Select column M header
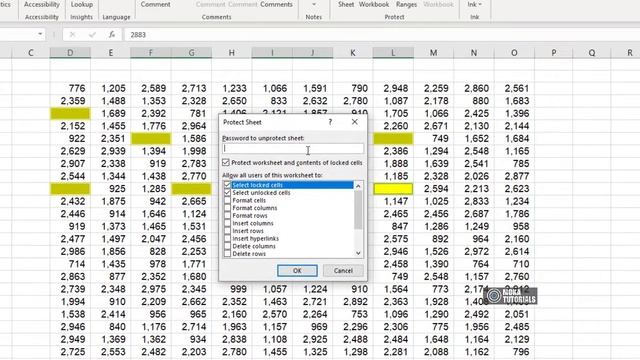 point(433,53)
